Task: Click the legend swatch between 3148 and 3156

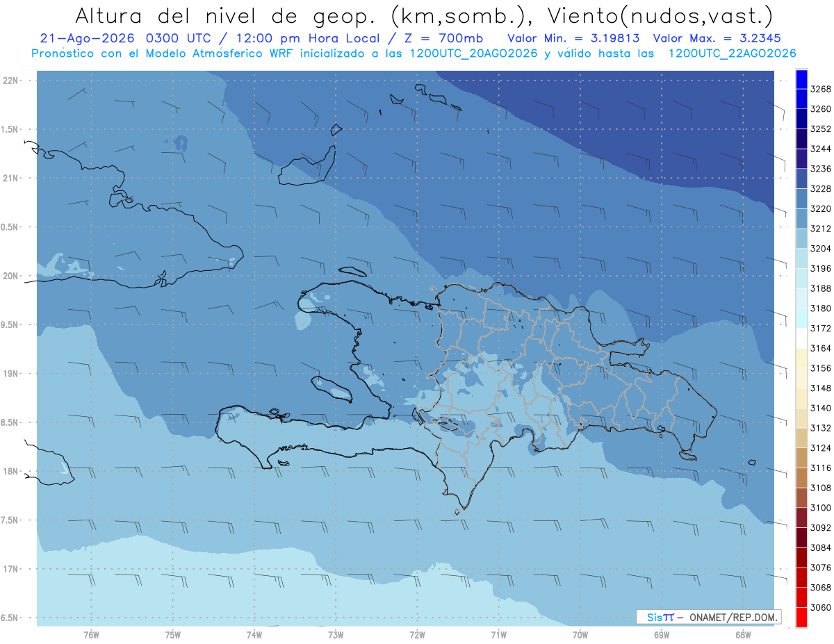Action: pyautogui.click(x=801, y=378)
